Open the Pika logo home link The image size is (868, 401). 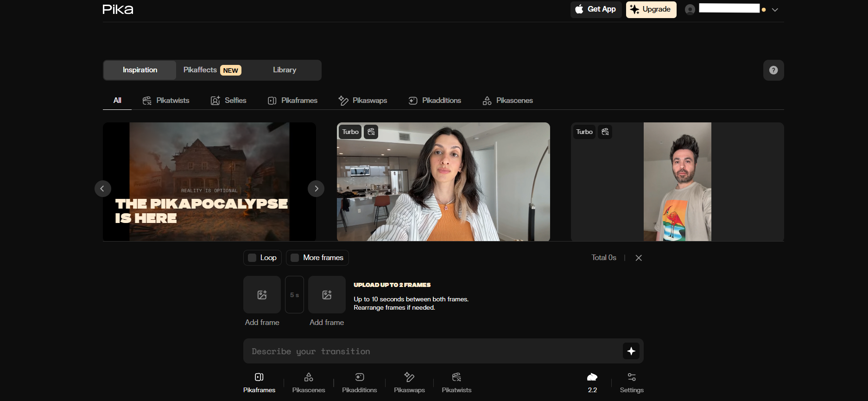click(118, 9)
